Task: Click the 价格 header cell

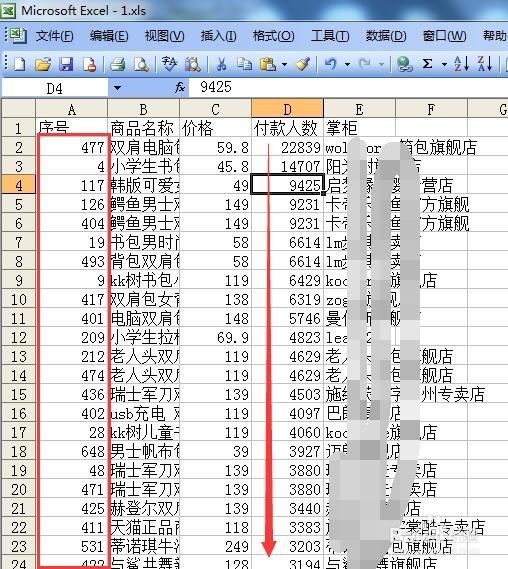Action: click(216, 127)
